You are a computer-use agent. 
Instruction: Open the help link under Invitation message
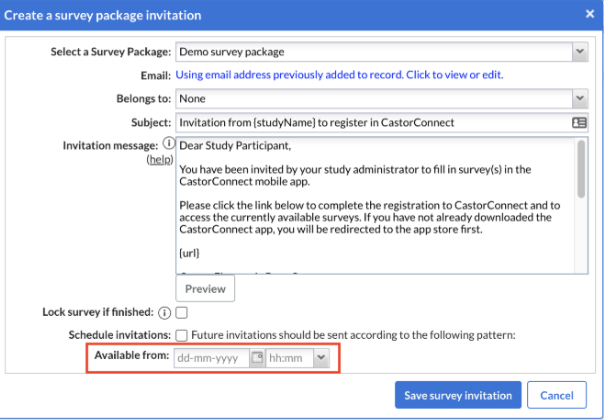(x=159, y=160)
